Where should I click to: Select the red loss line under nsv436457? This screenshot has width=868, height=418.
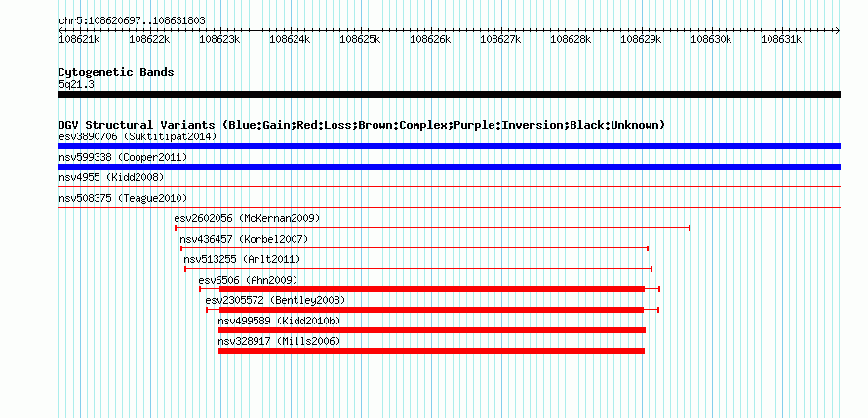pyautogui.click(x=414, y=248)
